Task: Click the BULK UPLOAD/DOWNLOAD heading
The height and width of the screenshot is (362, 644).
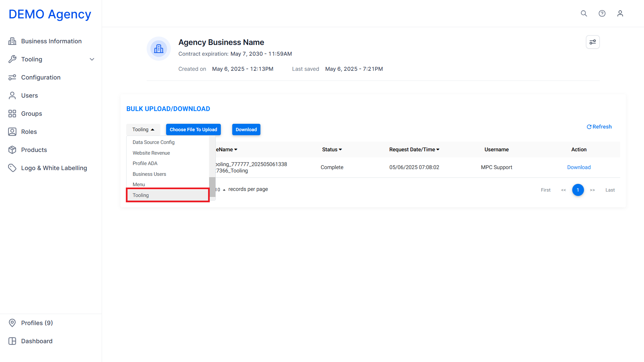Action: (x=168, y=109)
